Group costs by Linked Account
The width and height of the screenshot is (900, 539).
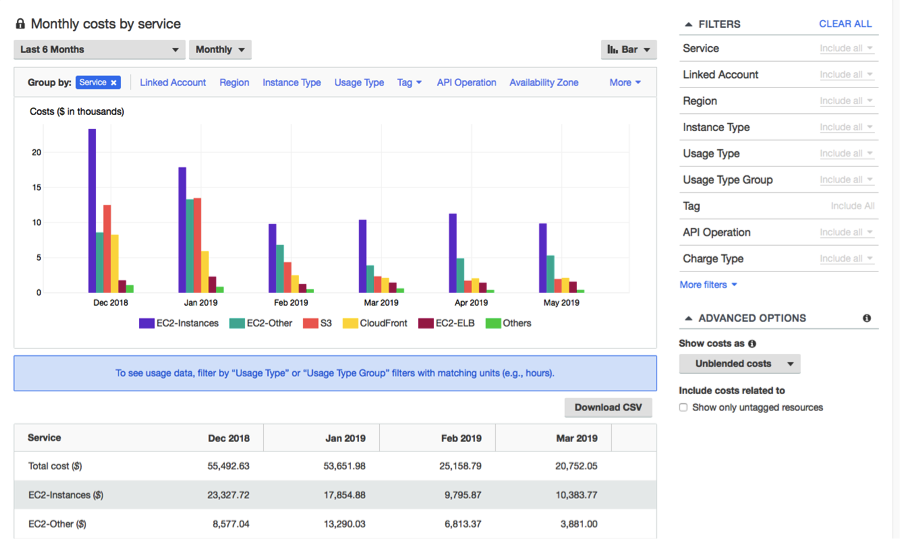[173, 83]
